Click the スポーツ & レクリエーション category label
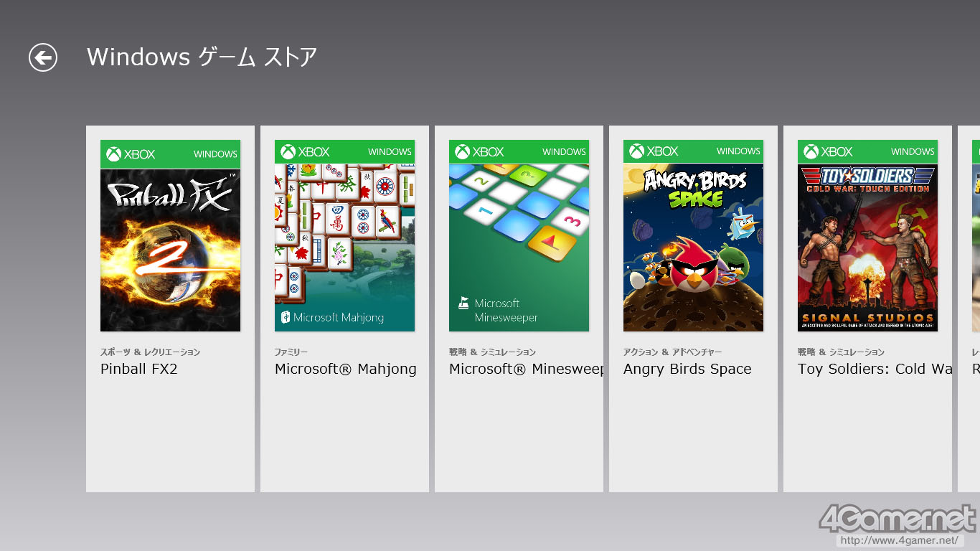 [151, 352]
